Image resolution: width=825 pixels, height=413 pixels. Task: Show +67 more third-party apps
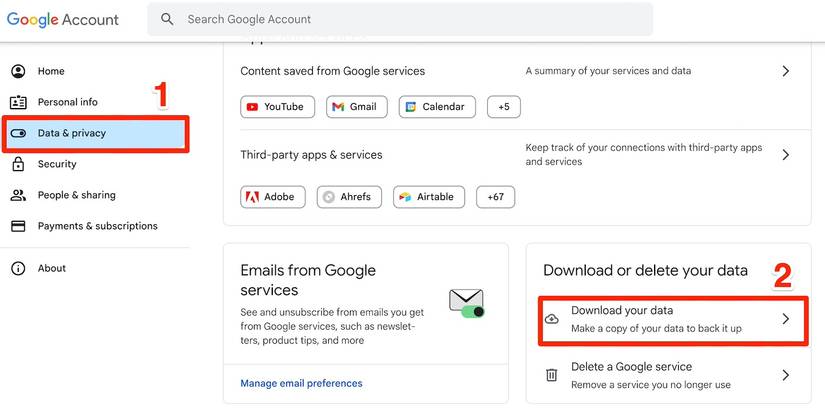tap(496, 197)
